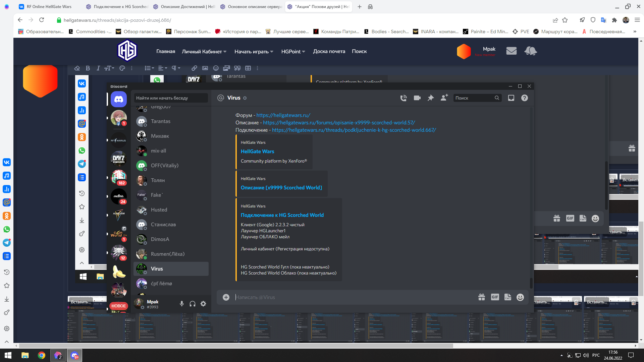Open text color palette in editor

[122, 68]
